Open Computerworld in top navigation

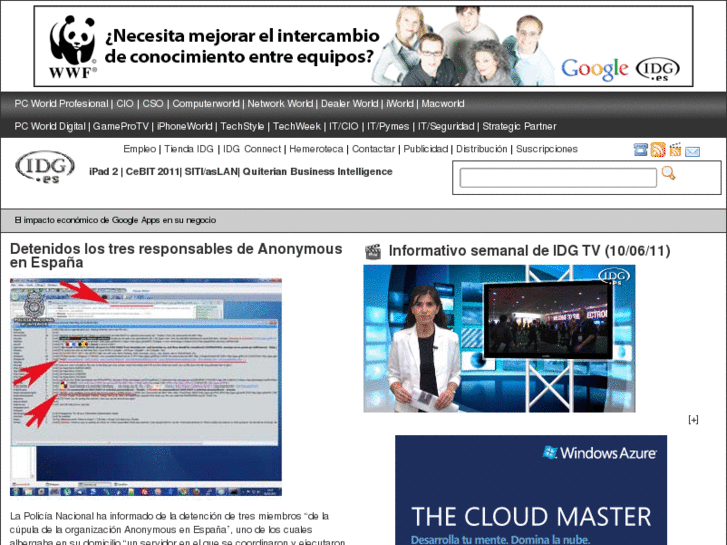206,103
